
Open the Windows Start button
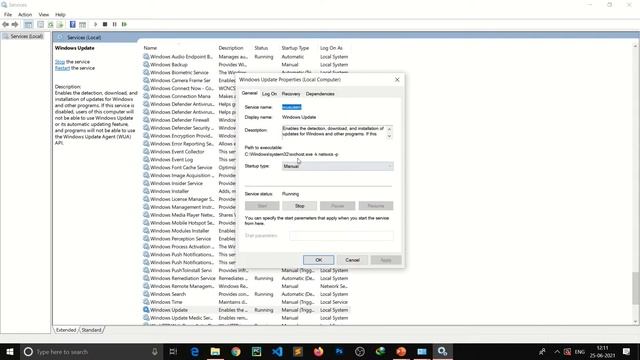click(x=10, y=351)
